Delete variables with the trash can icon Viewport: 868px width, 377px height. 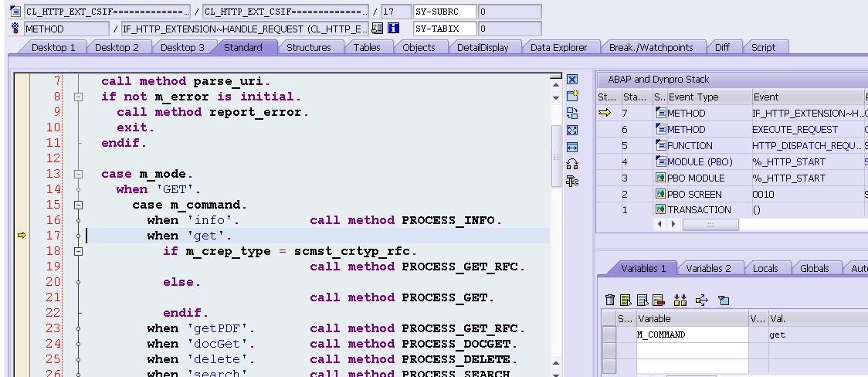[x=610, y=300]
